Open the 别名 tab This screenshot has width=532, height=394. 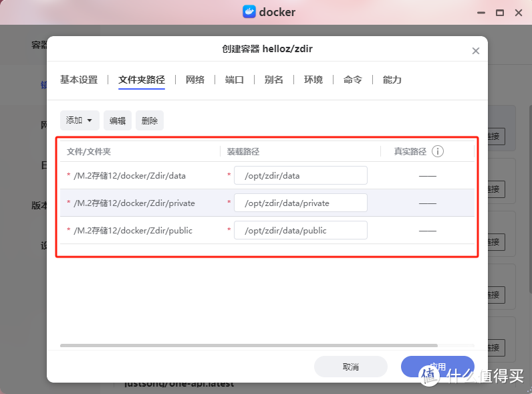(274, 80)
